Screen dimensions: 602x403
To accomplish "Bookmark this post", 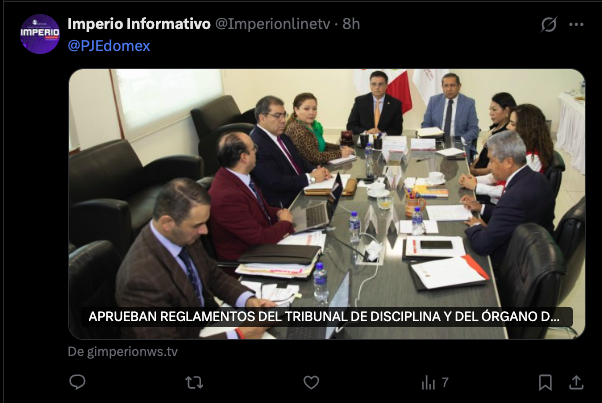I will coord(545,382).
